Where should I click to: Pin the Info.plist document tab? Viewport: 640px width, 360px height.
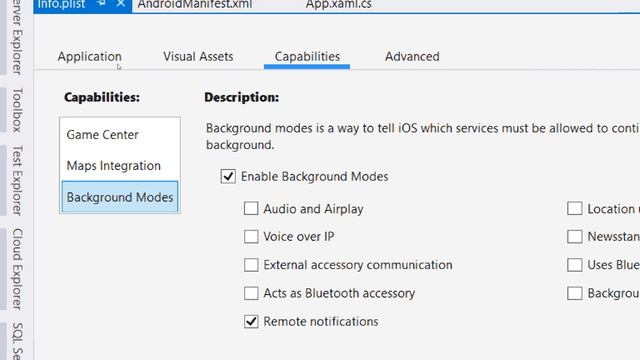[x=102, y=3]
